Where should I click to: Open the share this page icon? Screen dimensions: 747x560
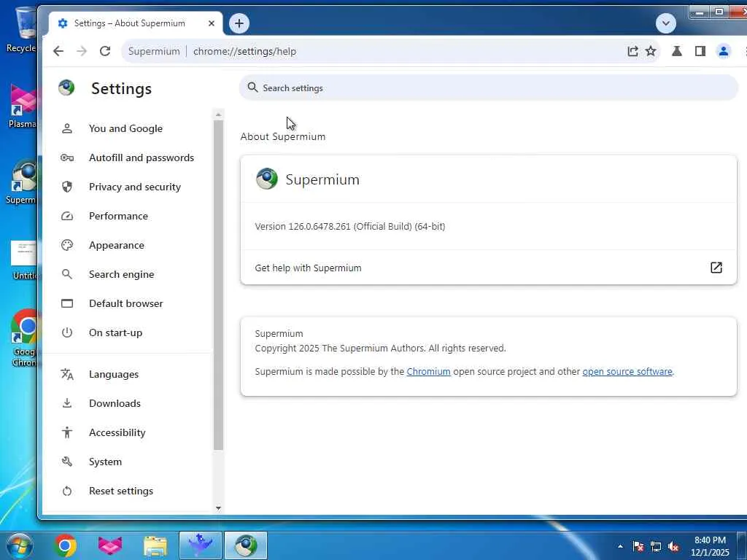pyautogui.click(x=632, y=51)
